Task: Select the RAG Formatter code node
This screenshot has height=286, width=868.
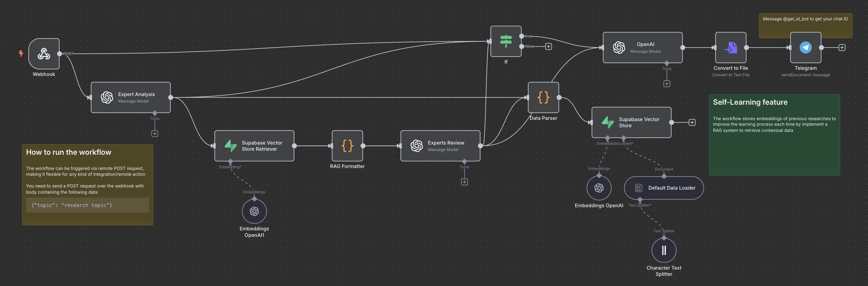Action: (347, 146)
